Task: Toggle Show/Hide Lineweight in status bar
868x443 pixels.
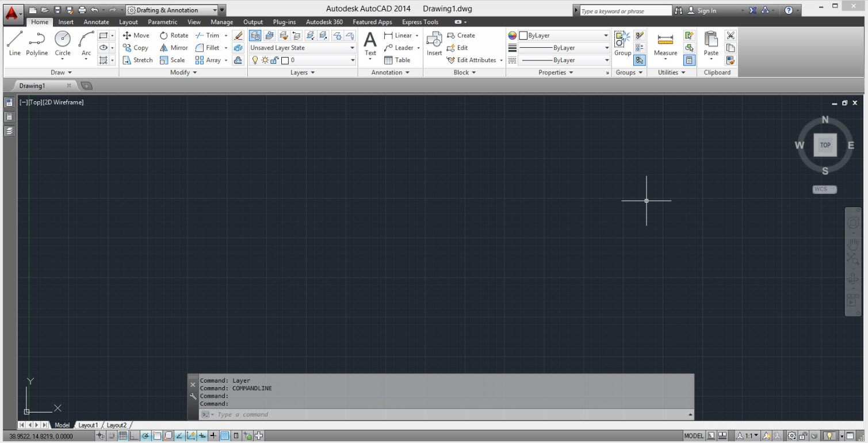Action: click(213, 436)
